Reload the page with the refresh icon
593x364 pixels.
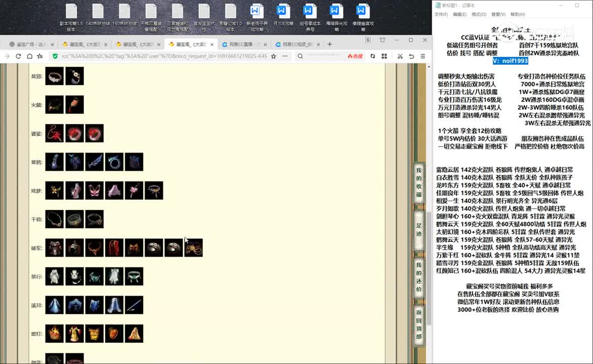18,56
